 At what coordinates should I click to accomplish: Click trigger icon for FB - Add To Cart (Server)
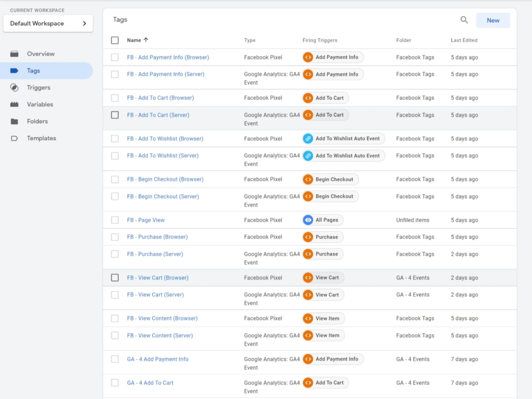[x=308, y=115]
